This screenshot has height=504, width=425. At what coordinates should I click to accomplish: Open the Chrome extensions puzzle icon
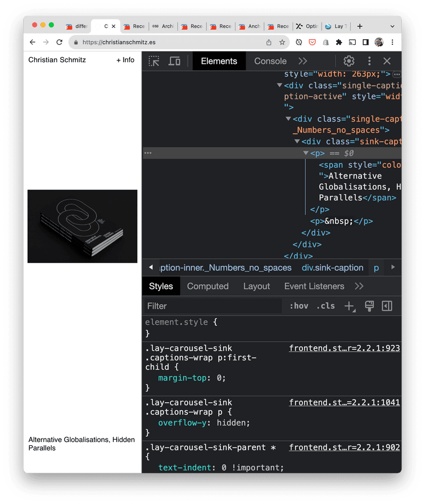click(339, 42)
